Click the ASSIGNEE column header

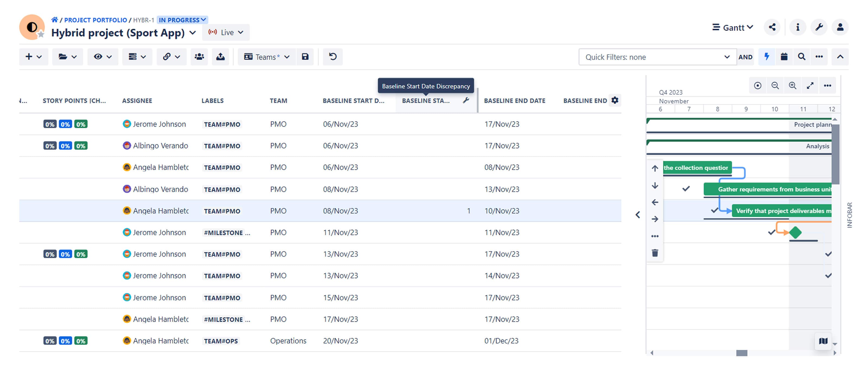click(137, 101)
